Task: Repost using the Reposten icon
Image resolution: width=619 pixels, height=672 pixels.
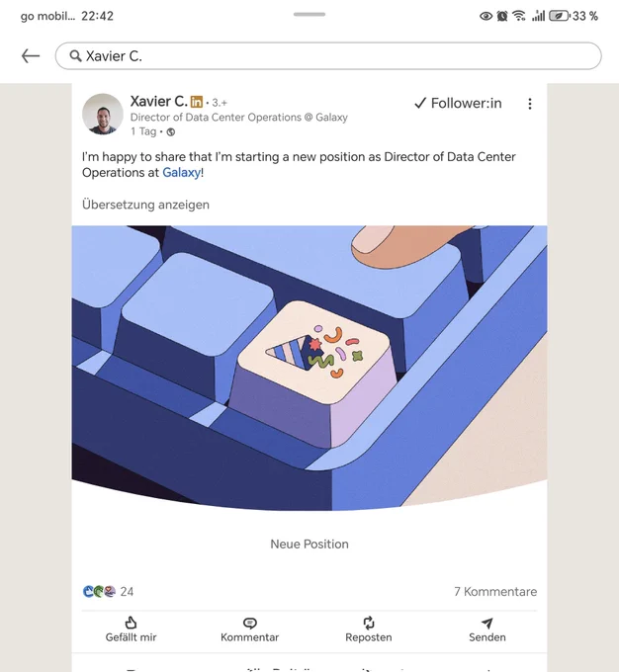Action: tap(368, 630)
